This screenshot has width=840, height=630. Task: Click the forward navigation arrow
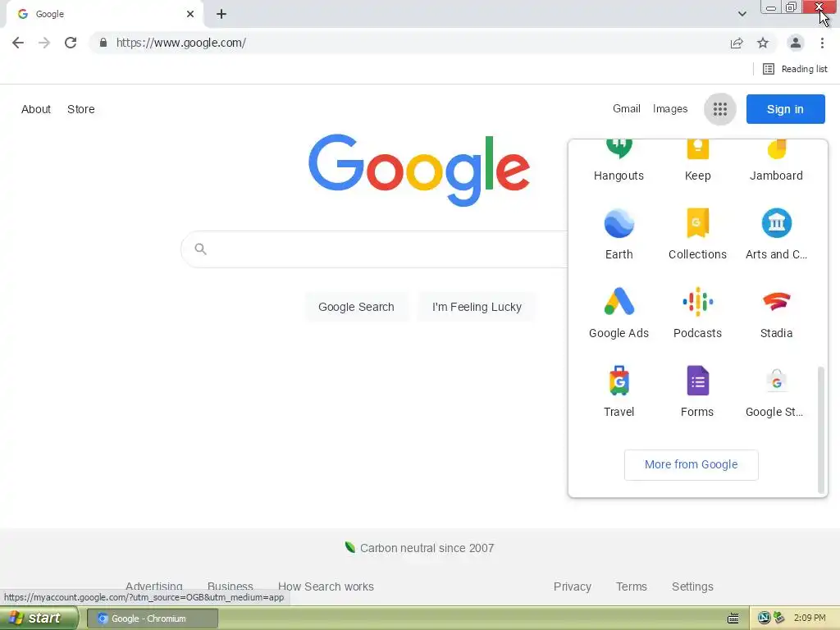pos(44,43)
